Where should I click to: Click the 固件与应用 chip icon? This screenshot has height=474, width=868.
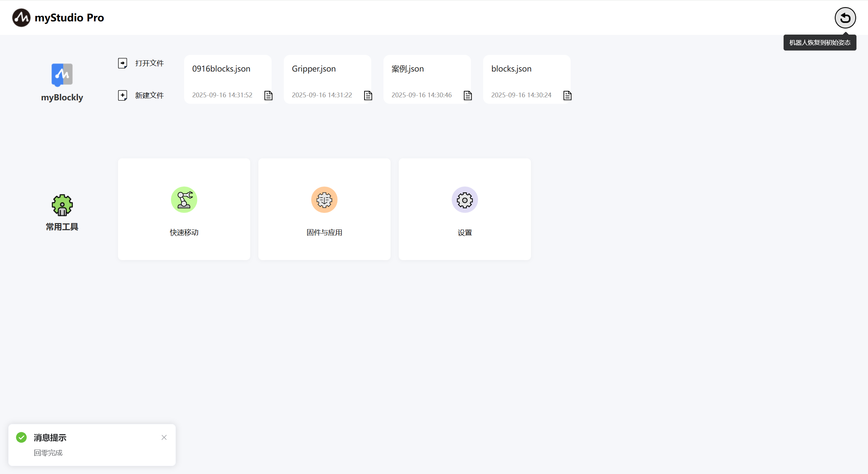324,200
